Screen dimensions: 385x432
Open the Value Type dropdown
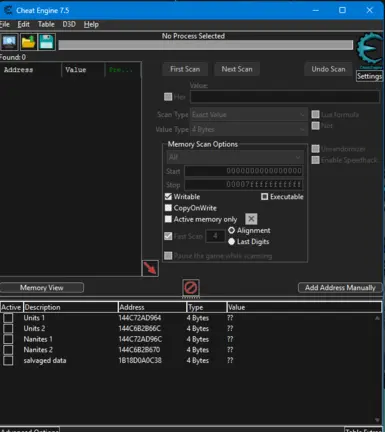tap(249, 129)
